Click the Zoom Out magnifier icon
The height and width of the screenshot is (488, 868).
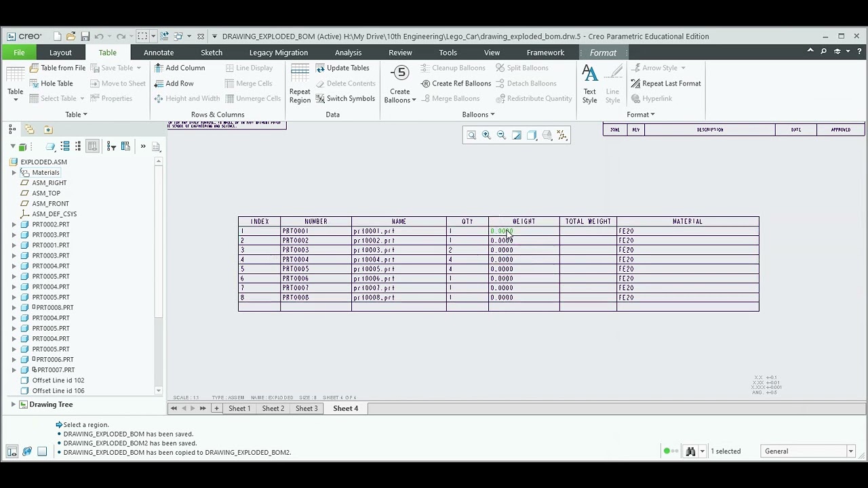pos(501,136)
